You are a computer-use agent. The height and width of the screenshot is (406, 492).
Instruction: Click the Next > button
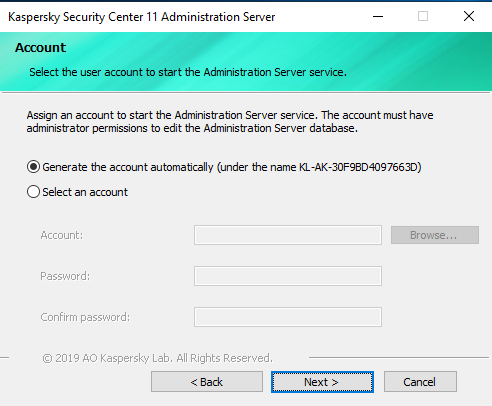pos(322,382)
